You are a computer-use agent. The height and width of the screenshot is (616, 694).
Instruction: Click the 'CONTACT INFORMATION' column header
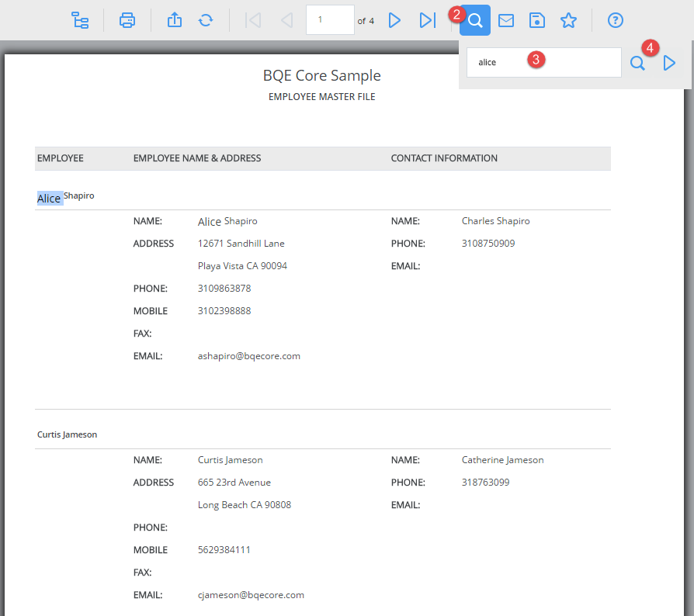pos(444,158)
